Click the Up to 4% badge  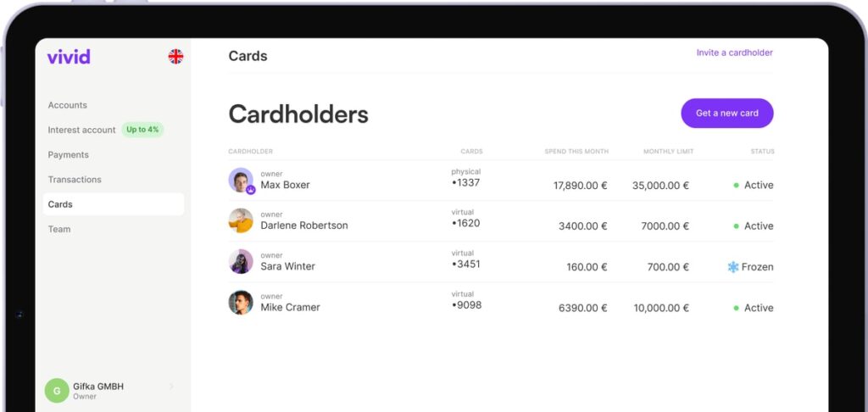[x=142, y=130]
